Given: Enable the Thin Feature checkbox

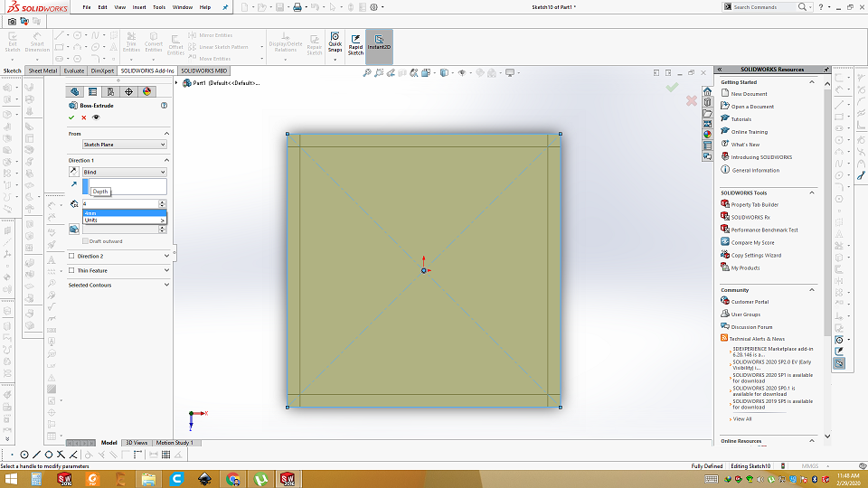Looking at the screenshot, I should [x=71, y=270].
